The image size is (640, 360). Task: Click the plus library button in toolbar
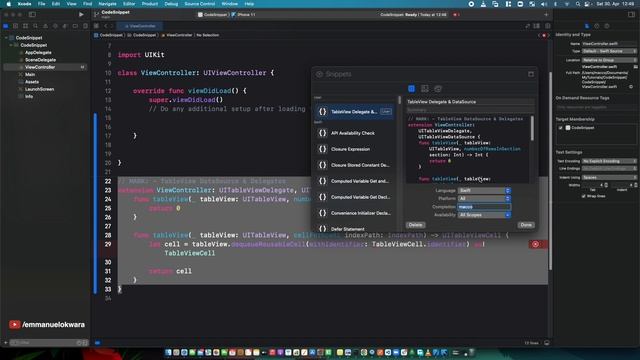pos(546,14)
